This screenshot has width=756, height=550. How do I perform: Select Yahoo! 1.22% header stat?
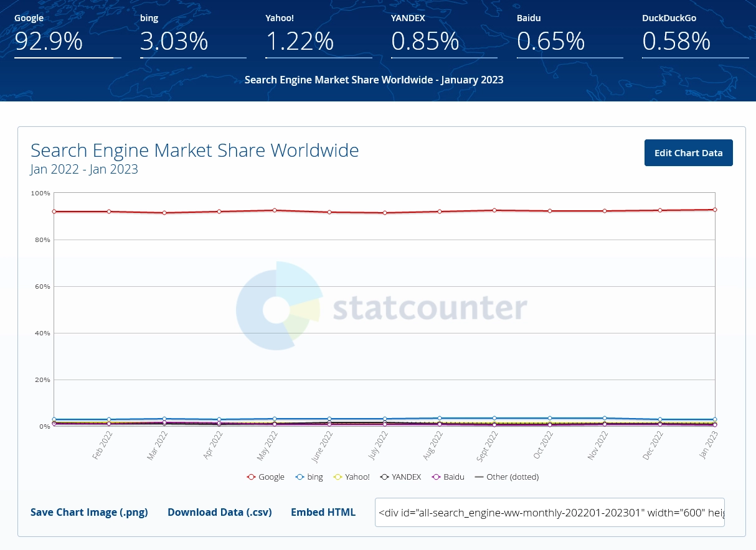tap(300, 41)
